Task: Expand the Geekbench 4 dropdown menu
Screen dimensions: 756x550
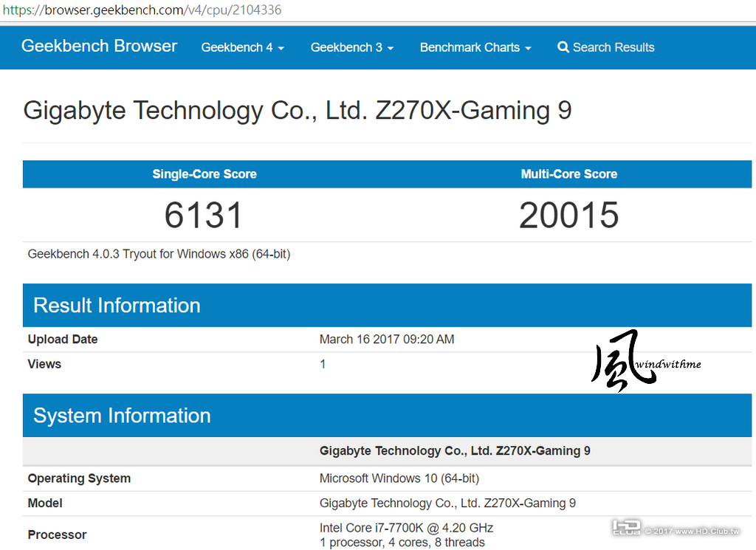Action: pyautogui.click(x=242, y=47)
